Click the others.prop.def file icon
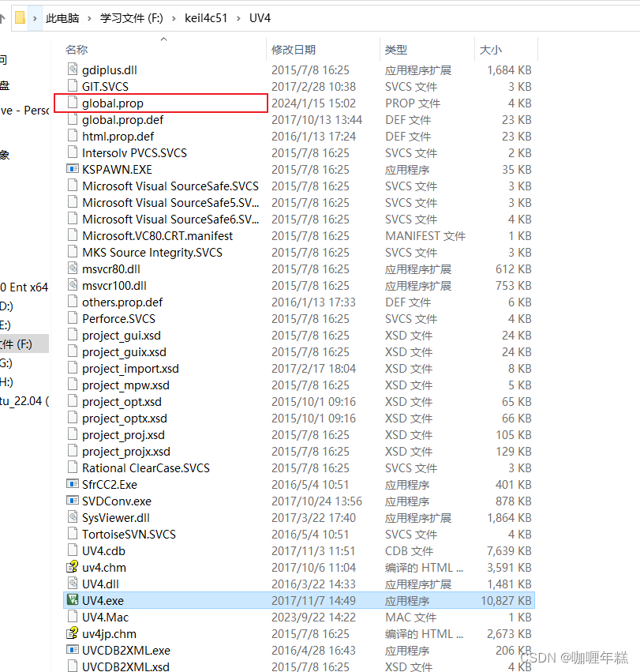The image size is (640, 672). 73,302
